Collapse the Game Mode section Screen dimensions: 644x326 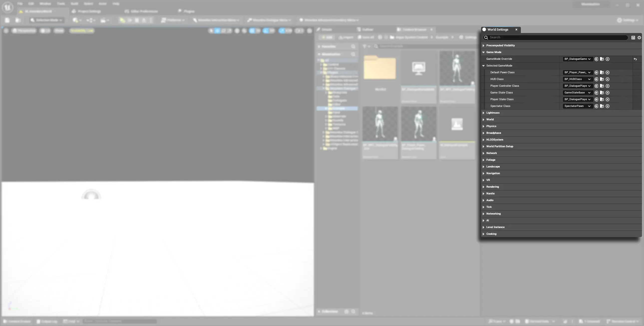click(483, 52)
